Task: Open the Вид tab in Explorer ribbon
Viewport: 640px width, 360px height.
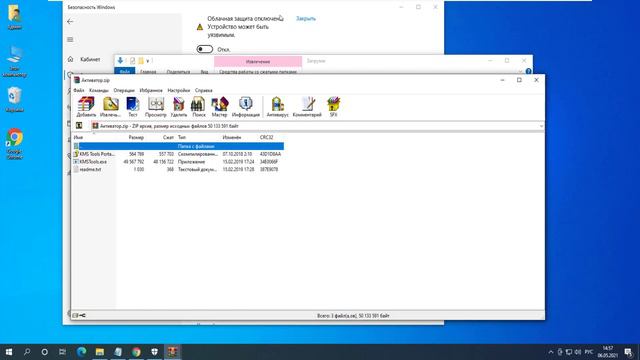Action: (x=204, y=72)
